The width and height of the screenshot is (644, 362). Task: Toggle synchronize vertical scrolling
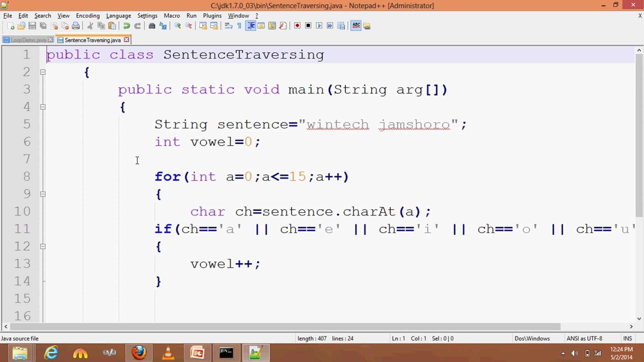(x=203, y=26)
